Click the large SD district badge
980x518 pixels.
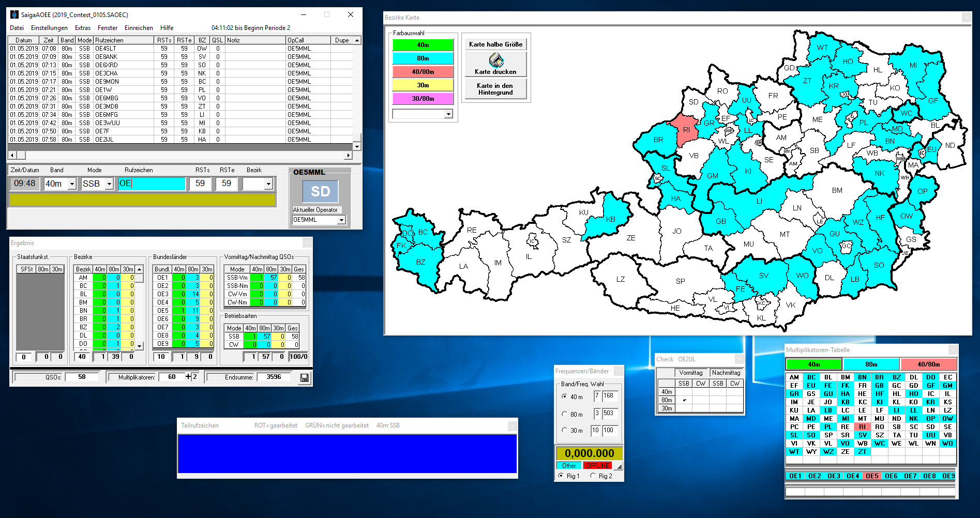point(320,192)
